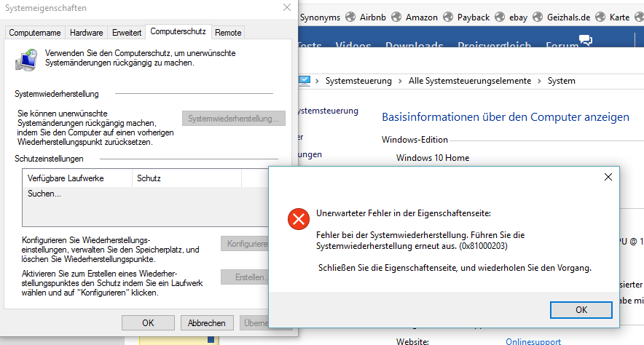Open the Remote tab
644x345 pixels.
228,33
